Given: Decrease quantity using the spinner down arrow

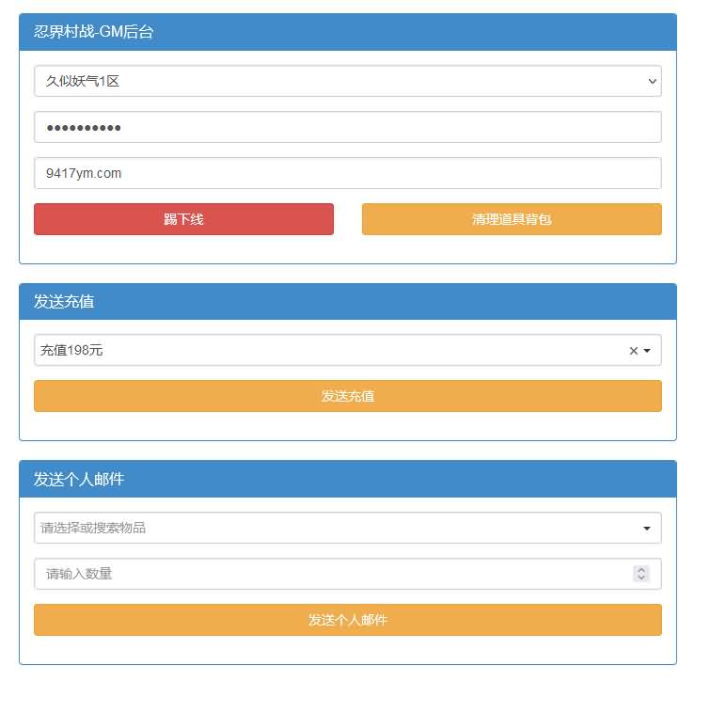Looking at the screenshot, I should click(641, 578).
